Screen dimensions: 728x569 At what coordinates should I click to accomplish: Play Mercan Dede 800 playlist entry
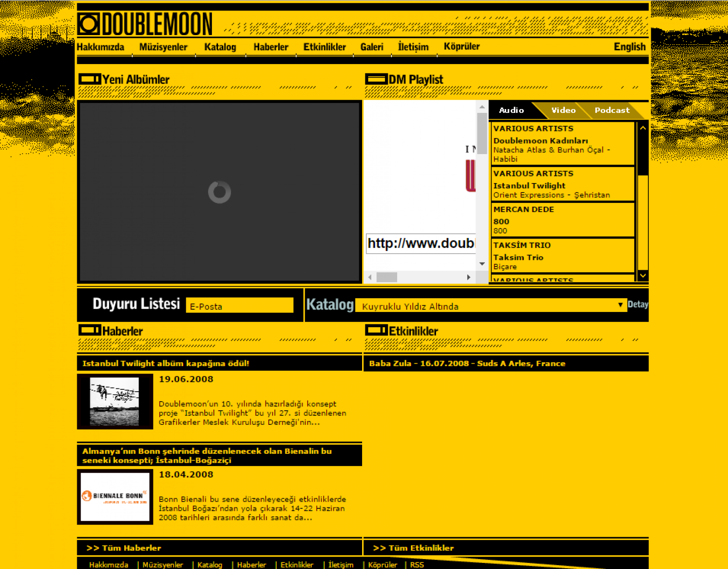[563, 220]
